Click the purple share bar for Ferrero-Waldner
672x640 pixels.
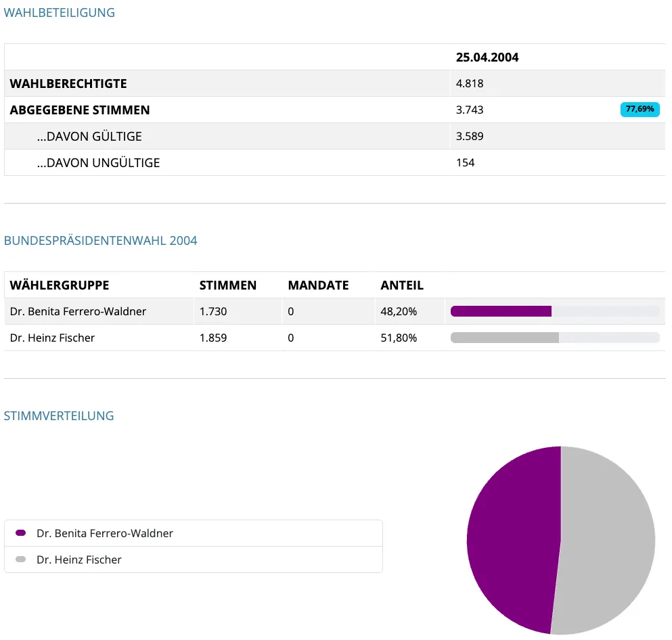[x=501, y=311]
